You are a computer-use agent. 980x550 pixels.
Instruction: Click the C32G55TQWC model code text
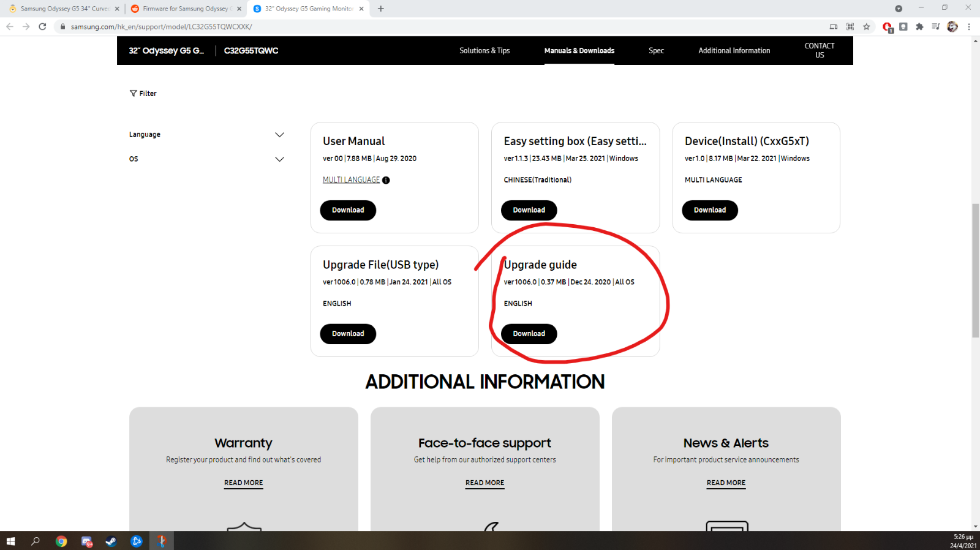point(251,51)
